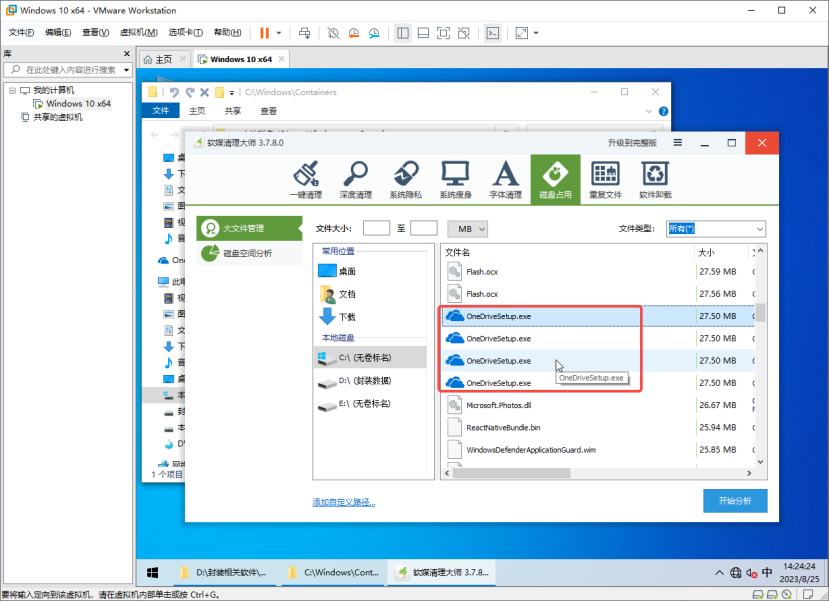The image size is (829, 602).
Task: Click the file list horizontal scrollbar thumb
Action: tap(511, 473)
